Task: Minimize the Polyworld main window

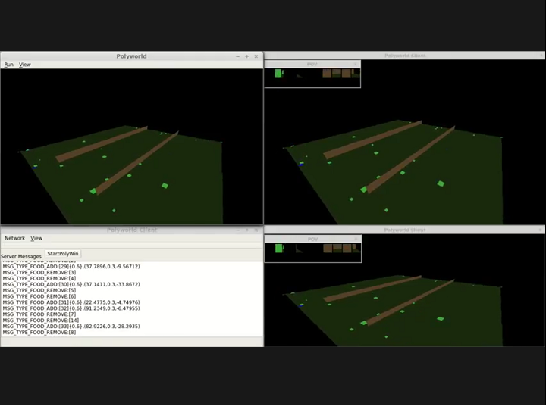Action: coord(238,56)
